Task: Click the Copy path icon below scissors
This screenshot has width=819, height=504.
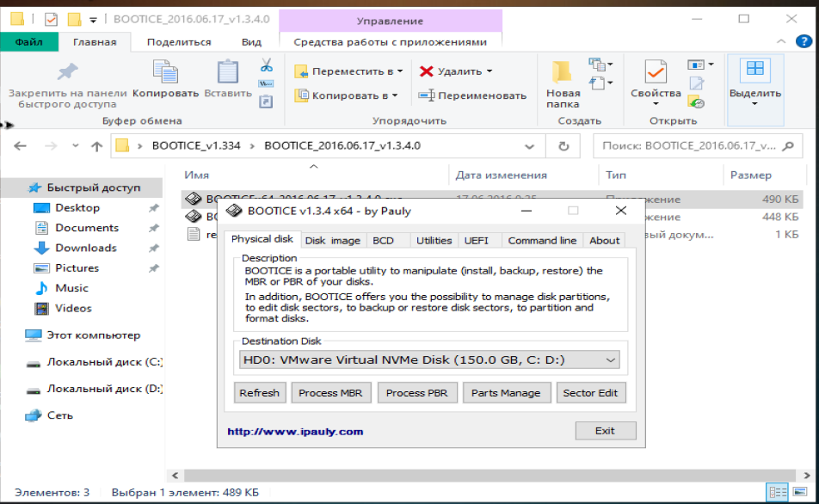Action: (266, 83)
